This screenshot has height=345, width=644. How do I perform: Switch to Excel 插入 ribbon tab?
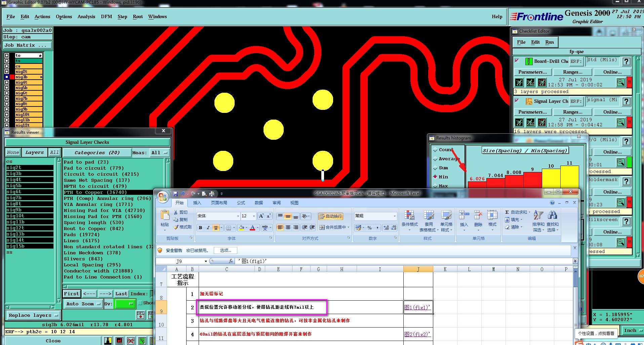(x=197, y=203)
